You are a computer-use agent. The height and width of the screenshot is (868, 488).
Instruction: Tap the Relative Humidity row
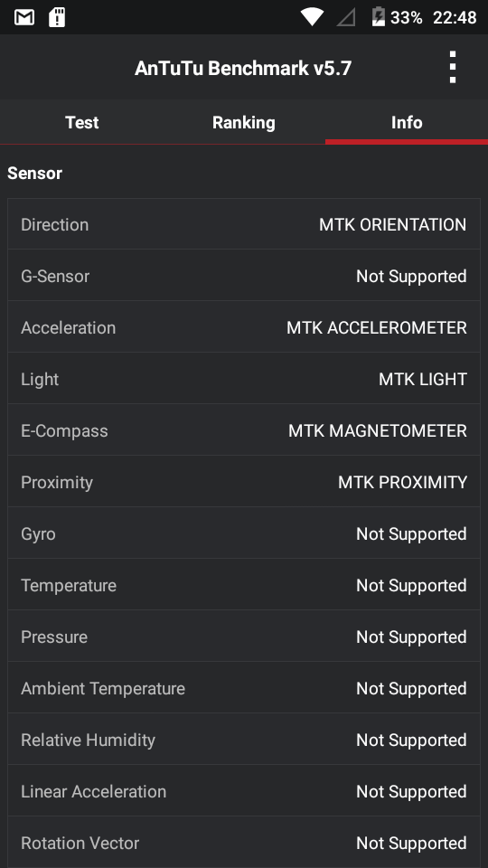(244, 740)
